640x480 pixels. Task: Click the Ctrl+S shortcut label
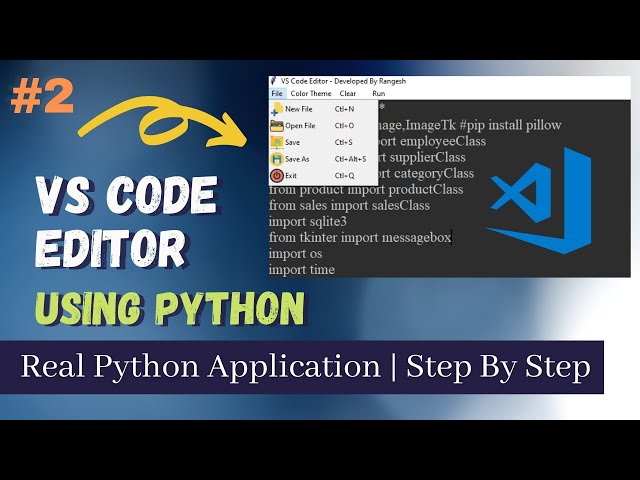point(344,142)
